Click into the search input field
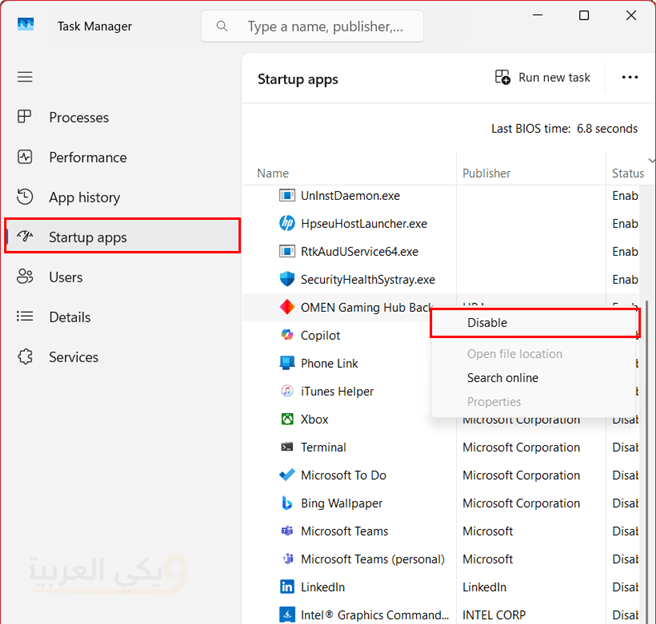This screenshot has height=624, width=656. (313, 26)
